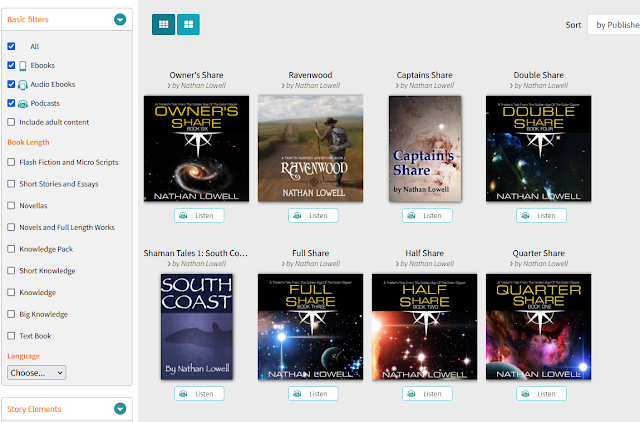Open the Shaman Tales 1 title link
Image resolution: width=640 pixels, height=422 pixels.
196,253
